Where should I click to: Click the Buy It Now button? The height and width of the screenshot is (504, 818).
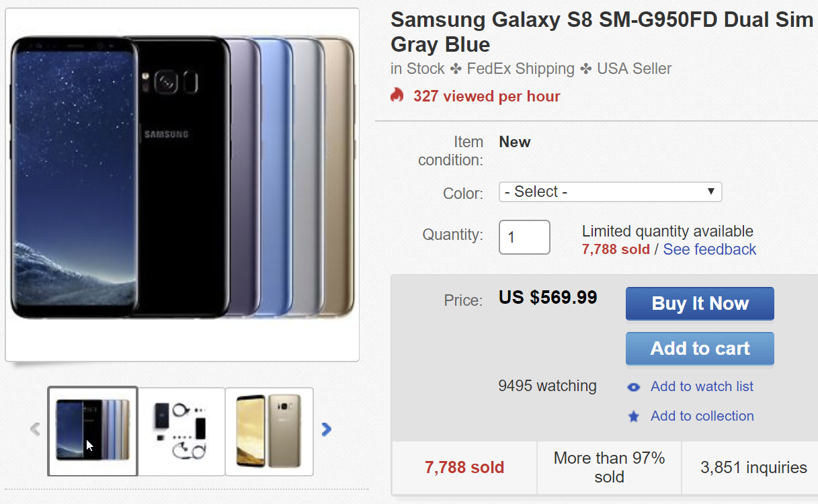[699, 304]
